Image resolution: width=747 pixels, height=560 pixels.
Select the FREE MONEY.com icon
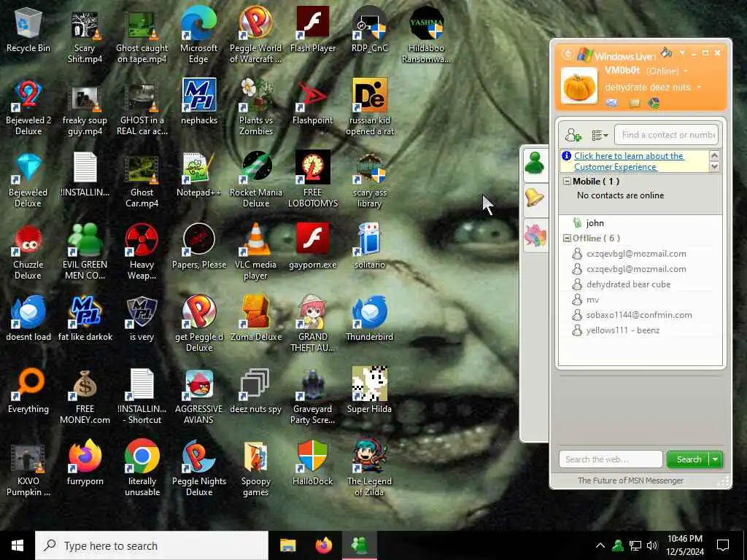85,396
